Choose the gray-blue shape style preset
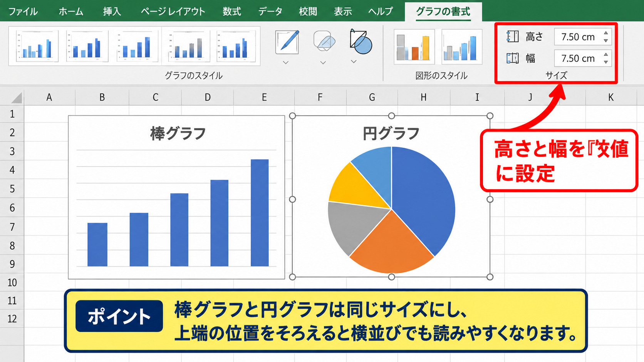Image resolution: width=644 pixels, height=362 pixels. coord(462,47)
